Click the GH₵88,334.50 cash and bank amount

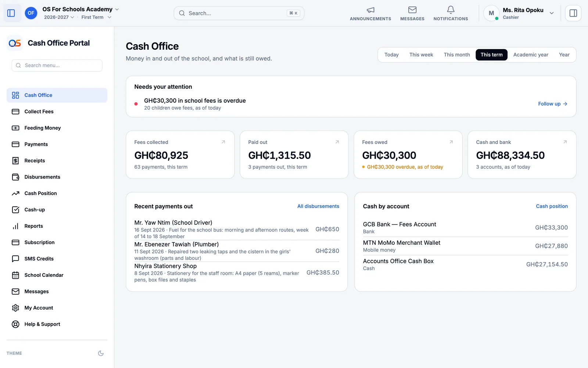point(510,155)
